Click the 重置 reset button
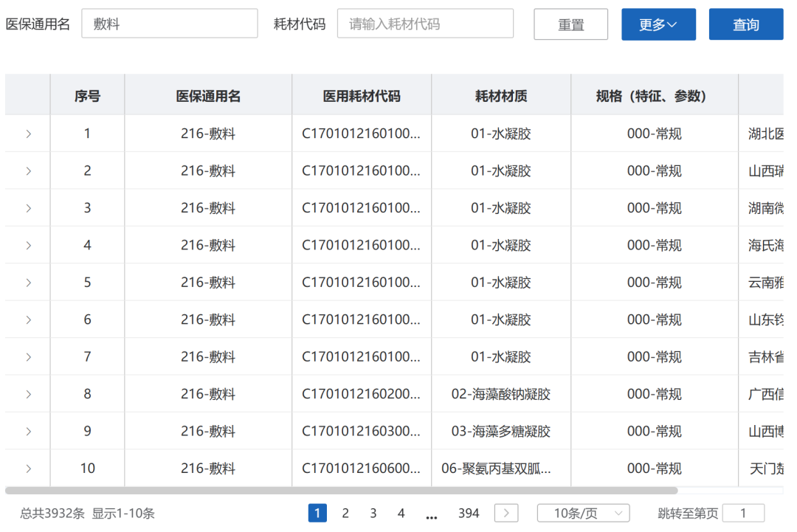 (x=570, y=24)
